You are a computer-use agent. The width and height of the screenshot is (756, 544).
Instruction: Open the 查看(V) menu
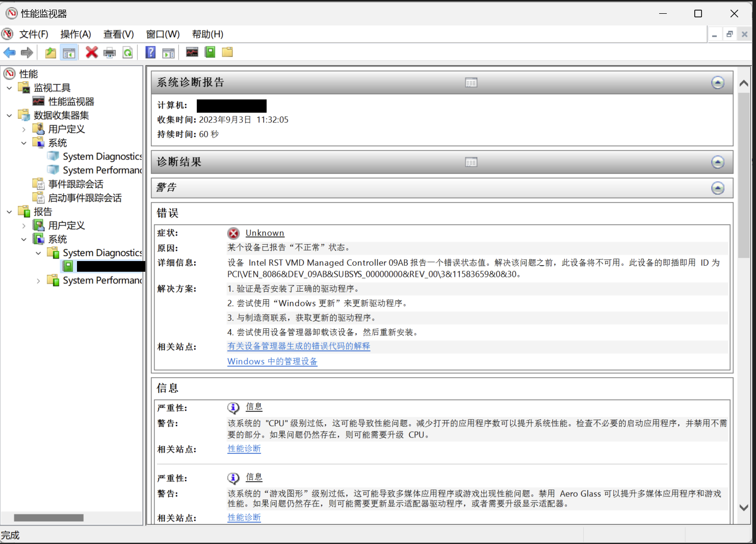[x=118, y=34]
